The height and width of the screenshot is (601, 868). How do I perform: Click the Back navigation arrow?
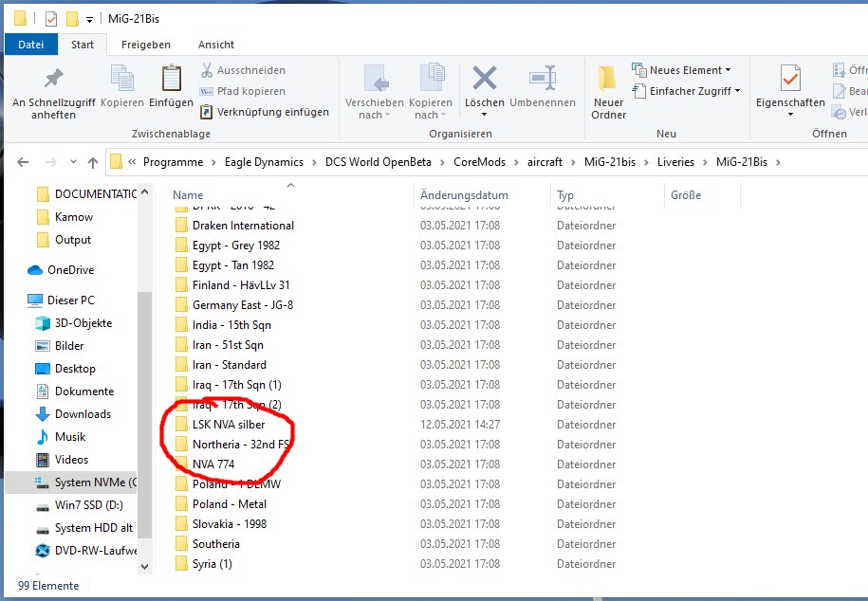(23, 162)
